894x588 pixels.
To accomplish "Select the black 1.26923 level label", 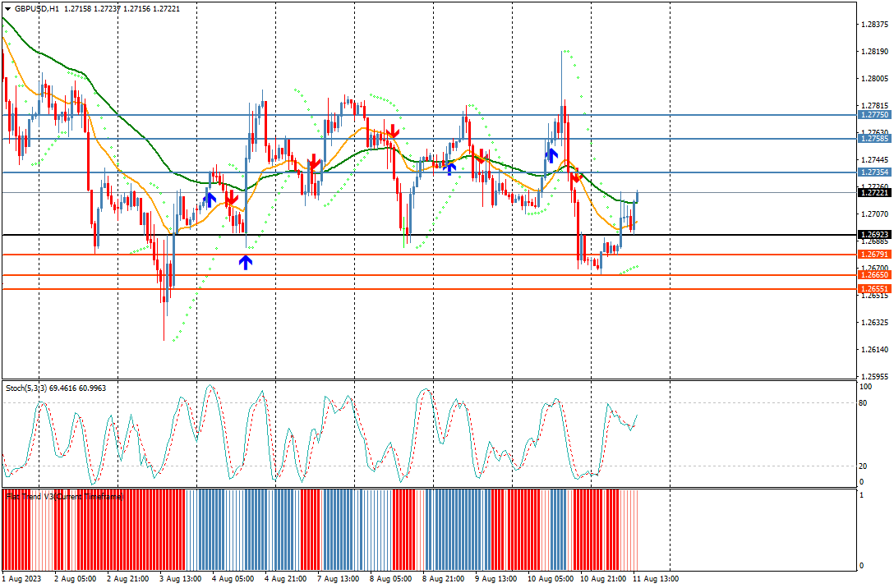I will 874,235.
